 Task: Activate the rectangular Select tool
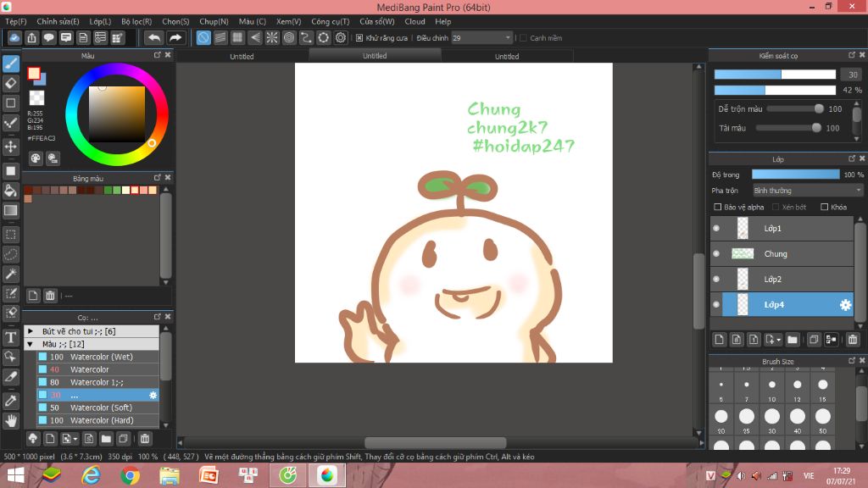10,235
